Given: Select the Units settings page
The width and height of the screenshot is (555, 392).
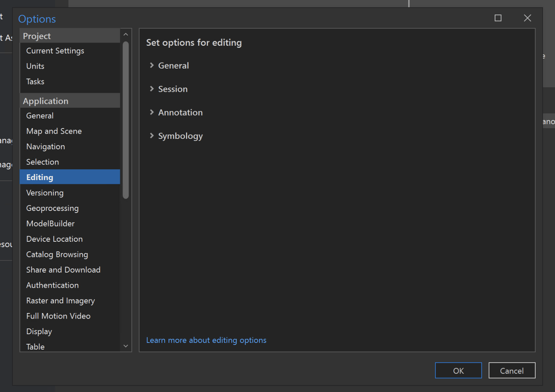Looking at the screenshot, I should 35,66.
